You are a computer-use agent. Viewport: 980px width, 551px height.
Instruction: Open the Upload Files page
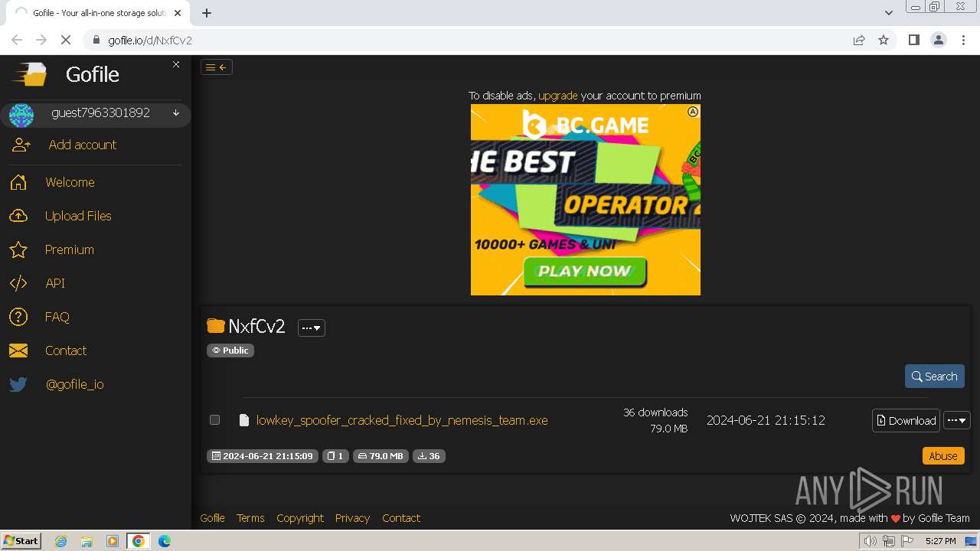click(78, 216)
